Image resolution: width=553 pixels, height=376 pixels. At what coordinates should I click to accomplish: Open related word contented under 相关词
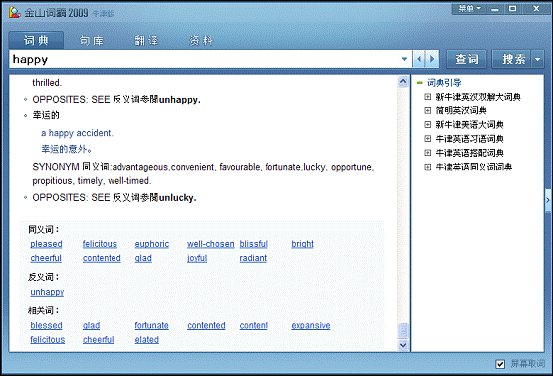(x=206, y=325)
